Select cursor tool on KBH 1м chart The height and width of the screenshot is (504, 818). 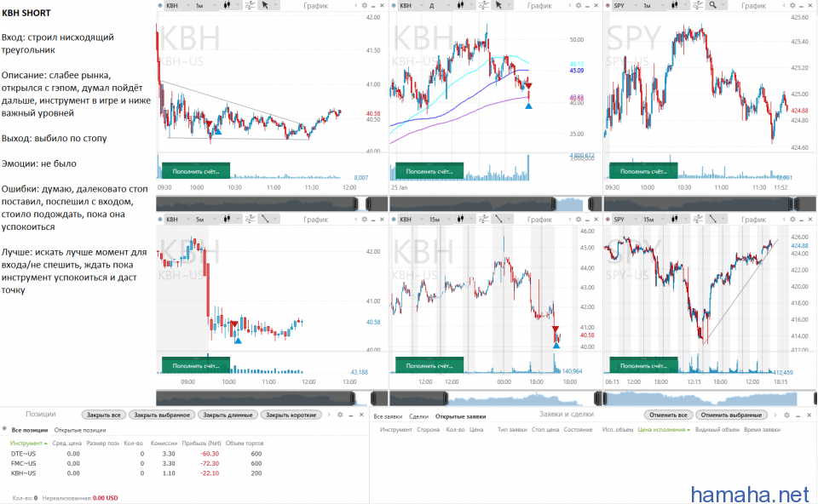point(265,5)
